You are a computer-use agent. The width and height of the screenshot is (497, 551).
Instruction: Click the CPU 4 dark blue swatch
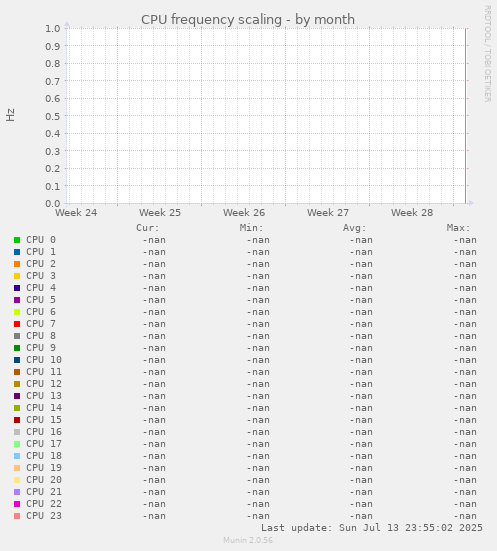(17, 288)
